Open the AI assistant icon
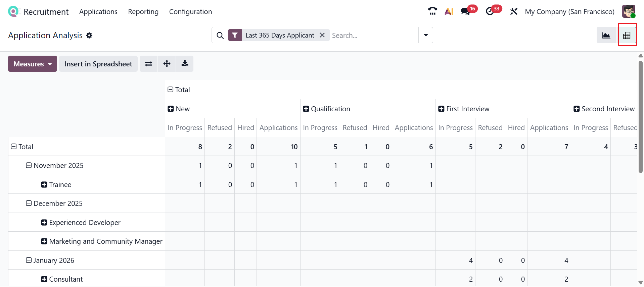 tap(449, 11)
